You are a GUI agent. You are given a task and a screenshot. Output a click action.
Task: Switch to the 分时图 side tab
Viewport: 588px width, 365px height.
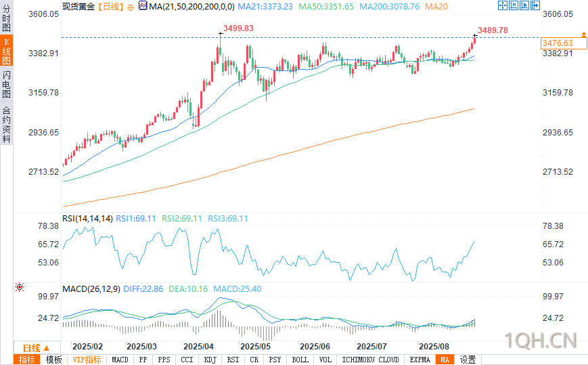coord(6,18)
